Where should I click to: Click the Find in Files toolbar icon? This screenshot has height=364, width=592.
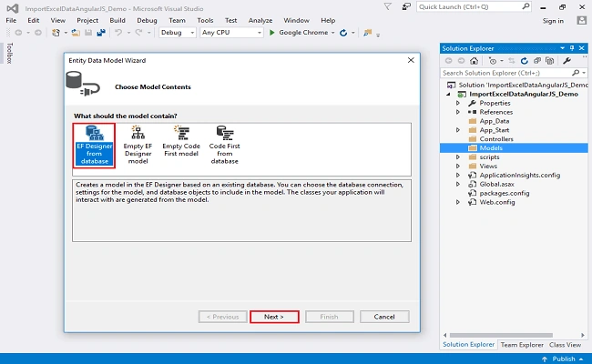coord(367,33)
